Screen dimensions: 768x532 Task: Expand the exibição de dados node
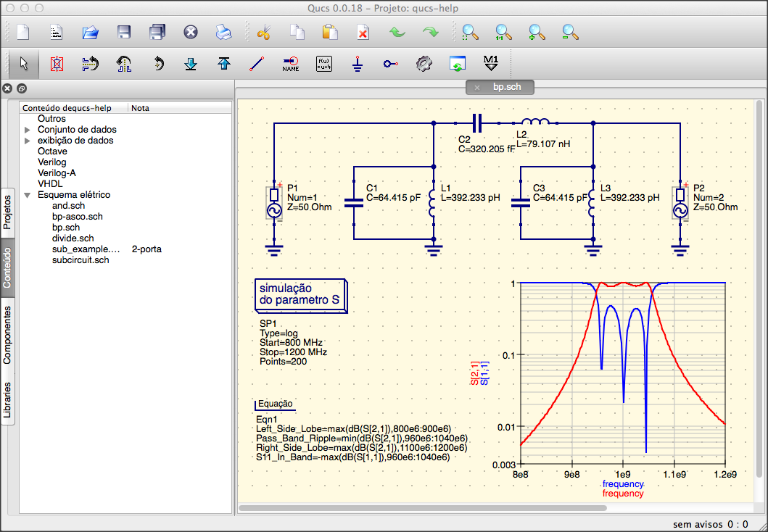tap(28, 141)
